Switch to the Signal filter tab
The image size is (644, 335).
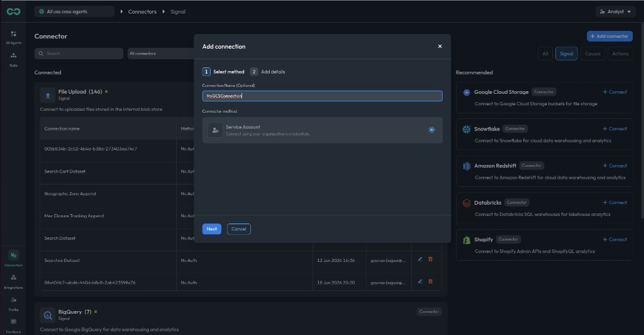click(x=567, y=54)
